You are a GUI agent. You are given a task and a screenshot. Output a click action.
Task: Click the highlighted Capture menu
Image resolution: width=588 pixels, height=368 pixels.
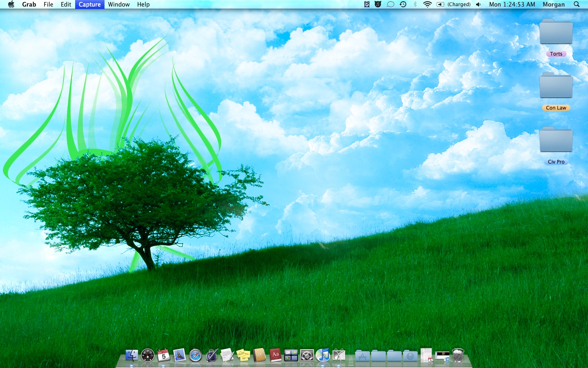click(90, 4)
